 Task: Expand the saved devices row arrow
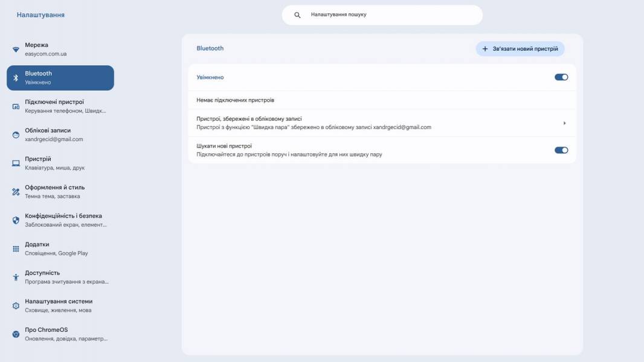coord(564,123)
